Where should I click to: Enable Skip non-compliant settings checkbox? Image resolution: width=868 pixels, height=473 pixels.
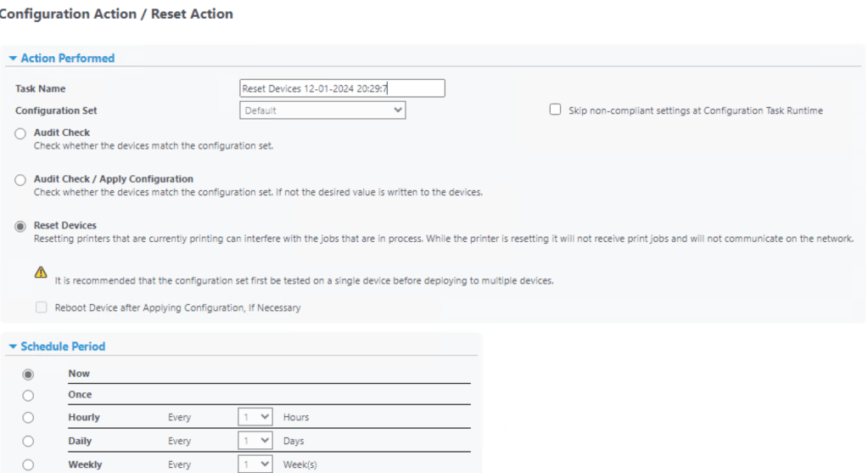556,110
